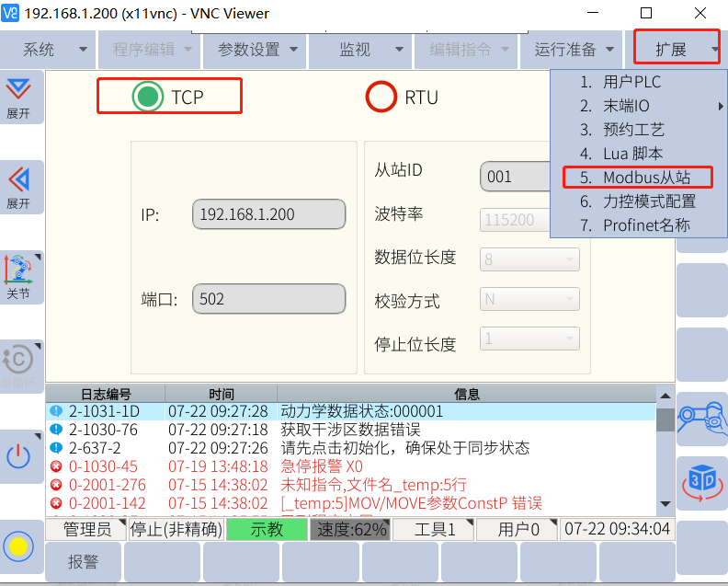
Task: Toggle the 示教 teach mode indicator
Action: [267, 529]
